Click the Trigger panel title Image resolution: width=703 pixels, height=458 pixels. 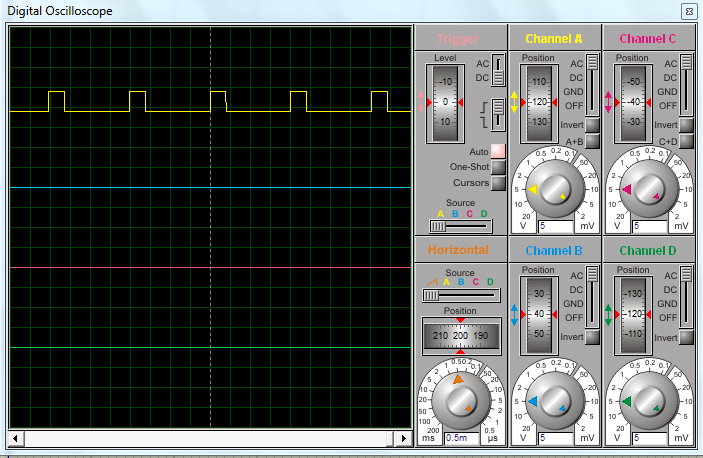point(458,39)
